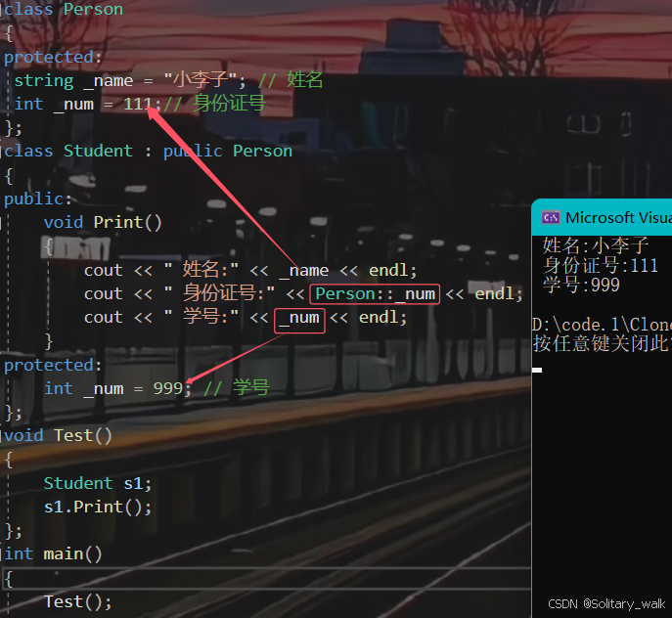Click the console window's title bar icon
This screenshot has height=618, width=672.
[551, 217]
